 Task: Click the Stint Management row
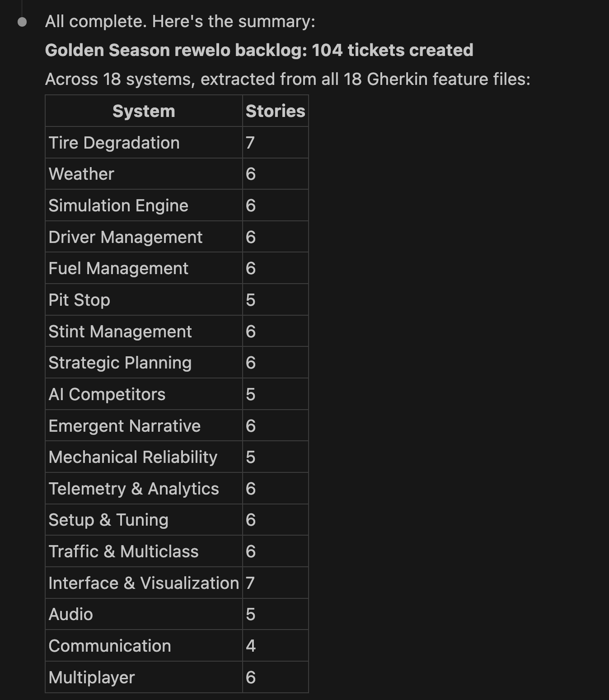177,331
